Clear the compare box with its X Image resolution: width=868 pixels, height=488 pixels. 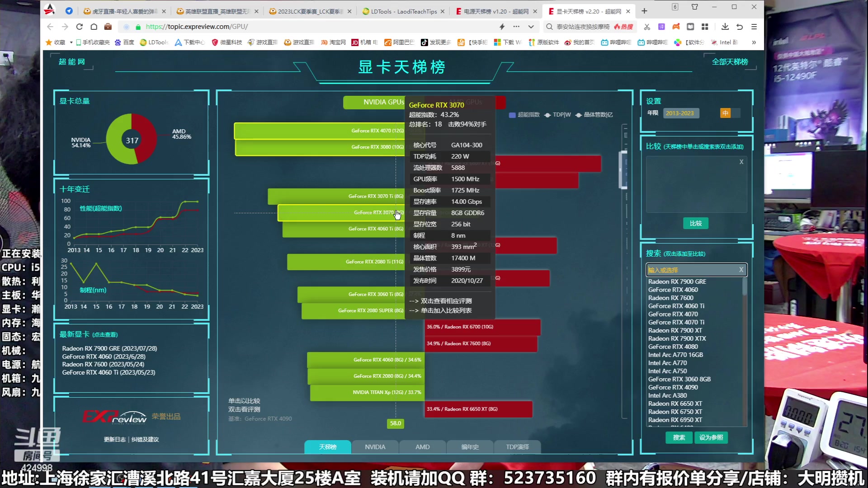pyautogui.click(x=741, y=162)
